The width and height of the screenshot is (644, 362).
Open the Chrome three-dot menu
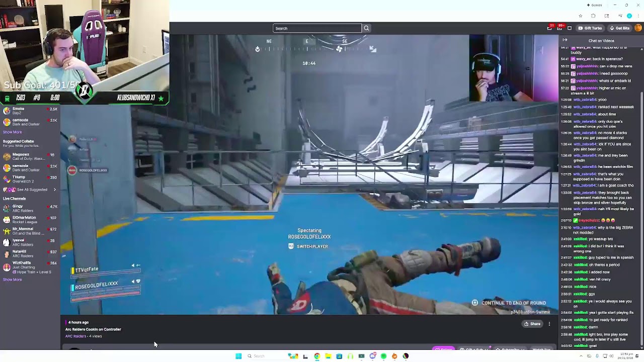tap(638, 16)
